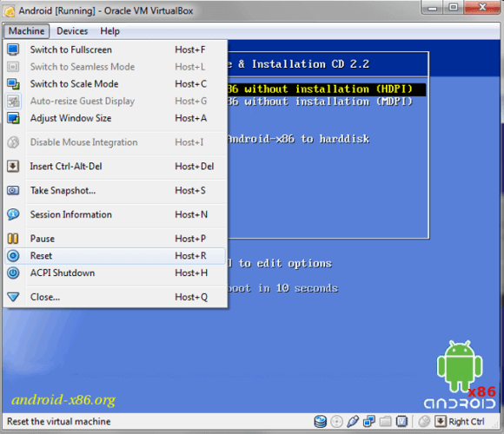Collapse the open Machine menu

click(26, 31)
